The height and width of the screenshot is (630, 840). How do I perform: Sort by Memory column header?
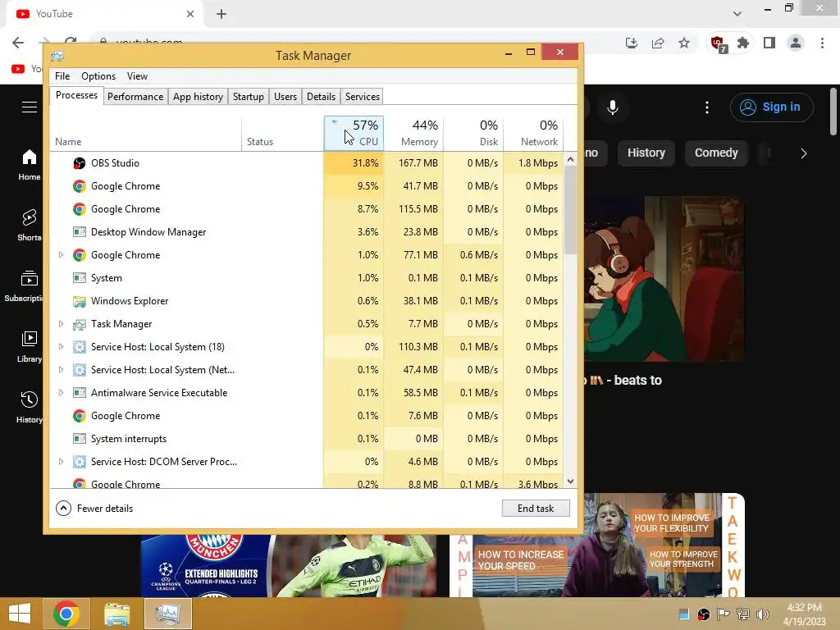point(413,133)
